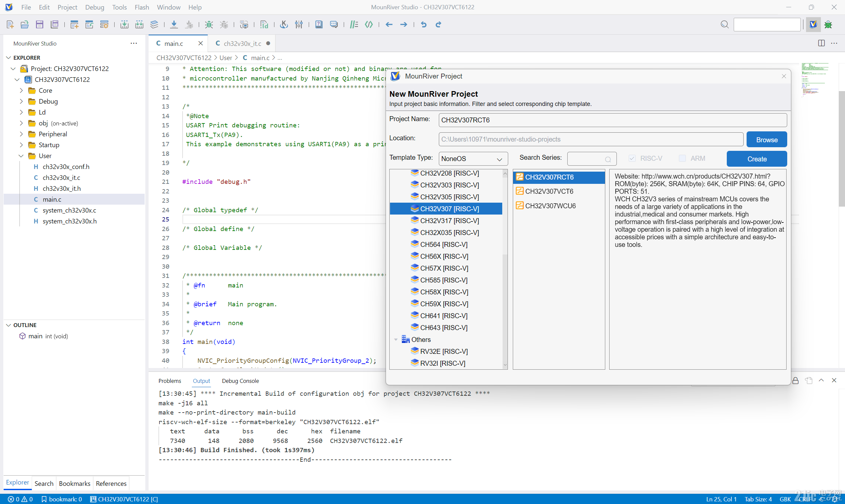The height and width of the screenshot is (504, 845).
Task: Click the project settings gear icon
Action: tap(104, 24)
